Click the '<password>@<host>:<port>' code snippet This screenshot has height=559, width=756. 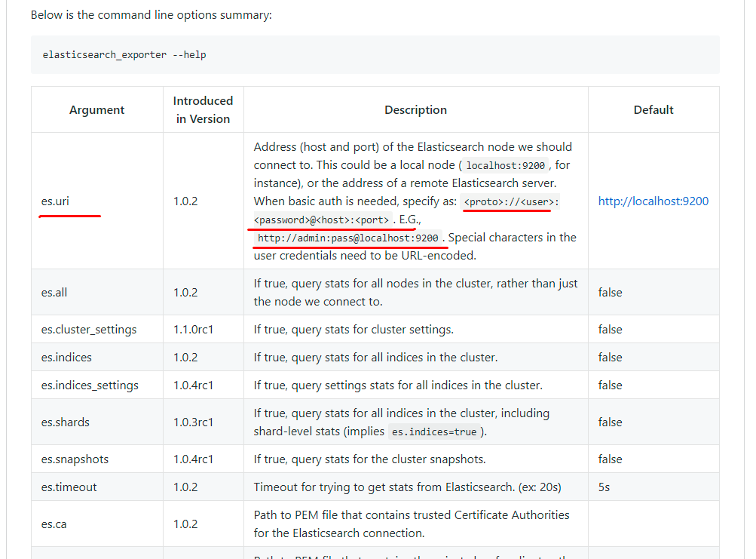(x=322, y=220)
